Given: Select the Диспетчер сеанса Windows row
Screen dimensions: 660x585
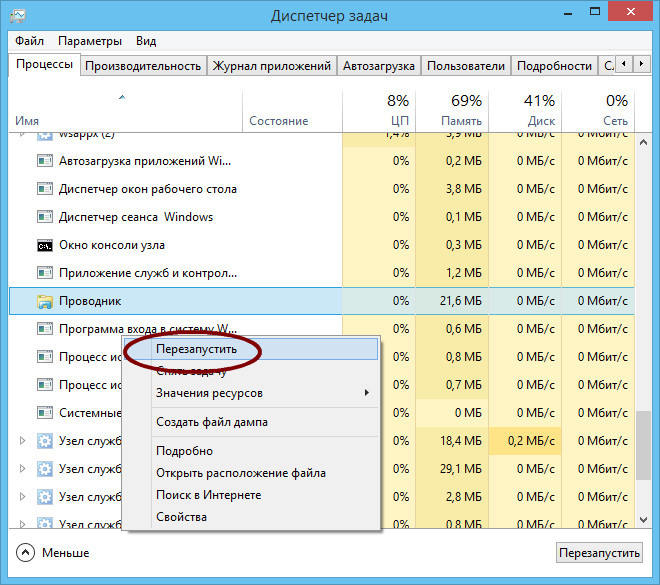Looking at the screenshot, I should pos(322,217).
